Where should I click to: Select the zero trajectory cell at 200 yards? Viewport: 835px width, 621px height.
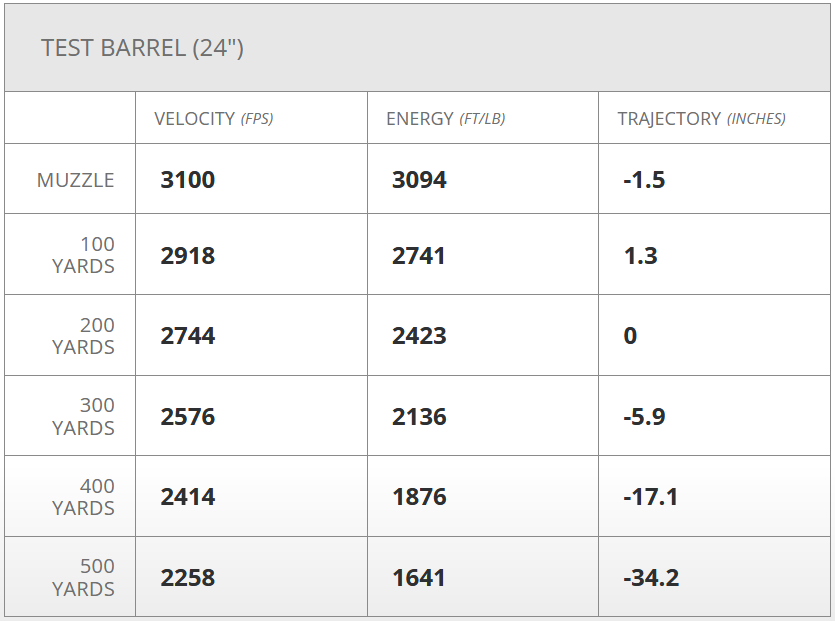[630, 336]
